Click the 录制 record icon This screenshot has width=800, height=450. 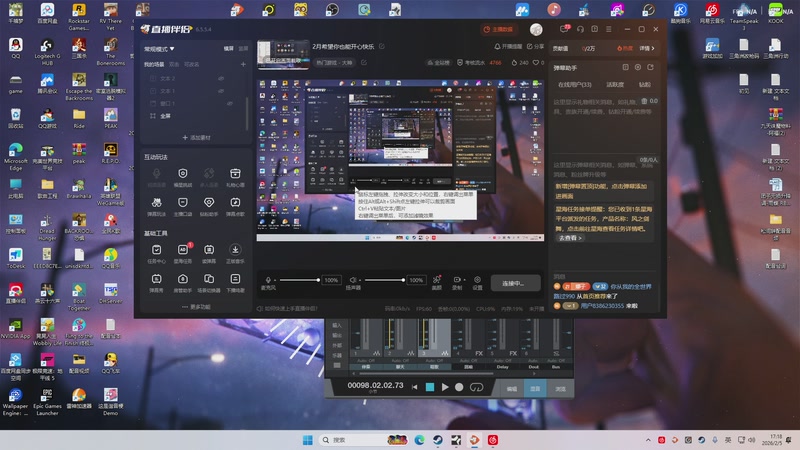pyautogui.click(x=457, y=280)
